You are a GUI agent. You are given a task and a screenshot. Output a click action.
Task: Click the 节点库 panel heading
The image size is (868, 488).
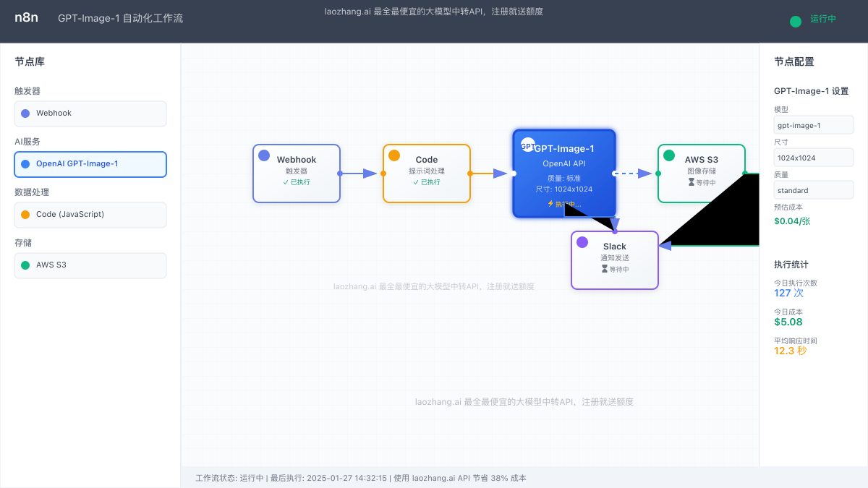point(30,62)
